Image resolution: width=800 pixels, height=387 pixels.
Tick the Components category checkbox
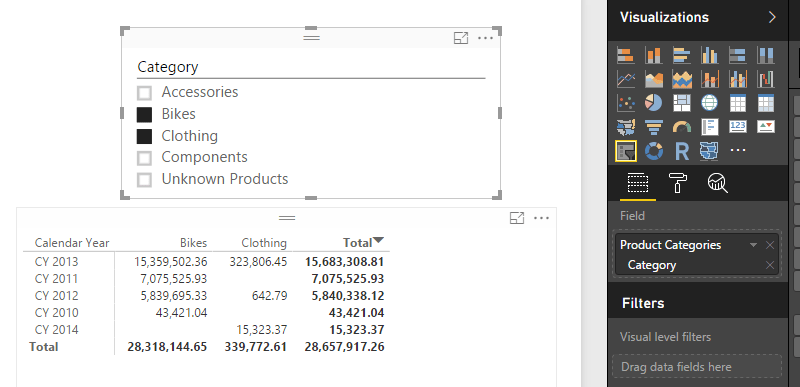click(144, 158)
